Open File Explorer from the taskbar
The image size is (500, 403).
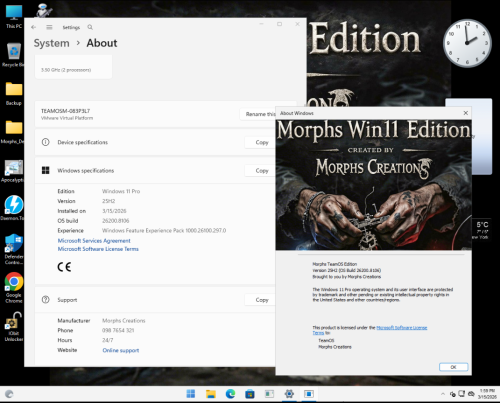(211, 394)
